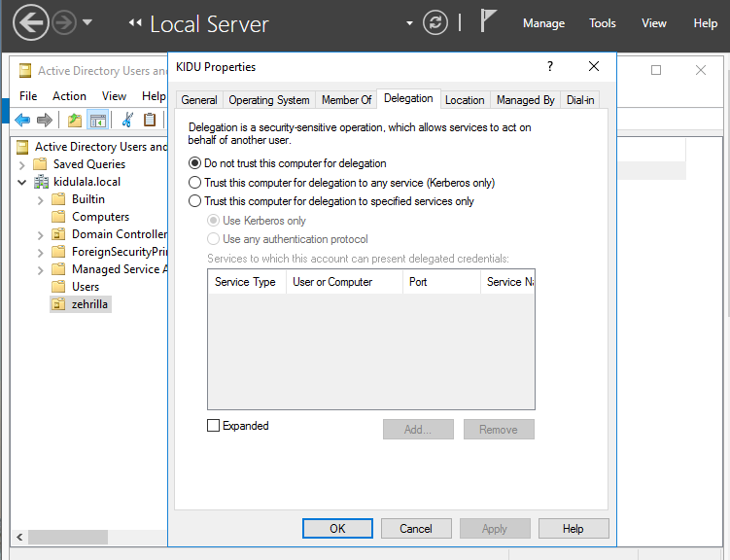The height and width of the screenshot is (560, 730).
Task: Click the up one level folder icon
Action: (75, 120)
